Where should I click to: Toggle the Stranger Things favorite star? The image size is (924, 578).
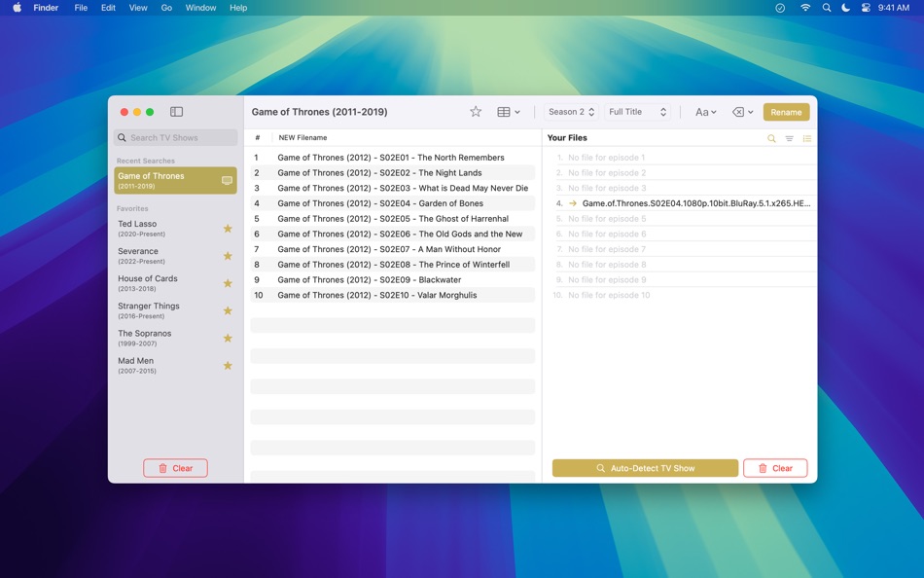228,310
